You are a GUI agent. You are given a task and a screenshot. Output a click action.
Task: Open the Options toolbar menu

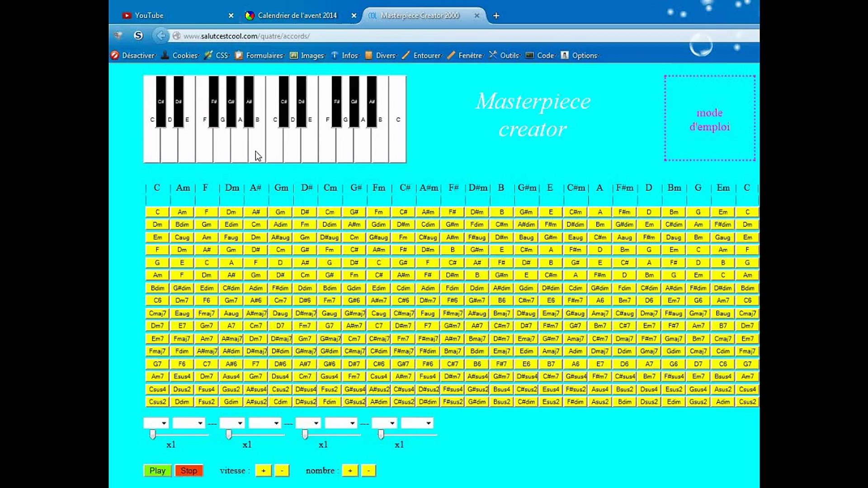(579, 55)
